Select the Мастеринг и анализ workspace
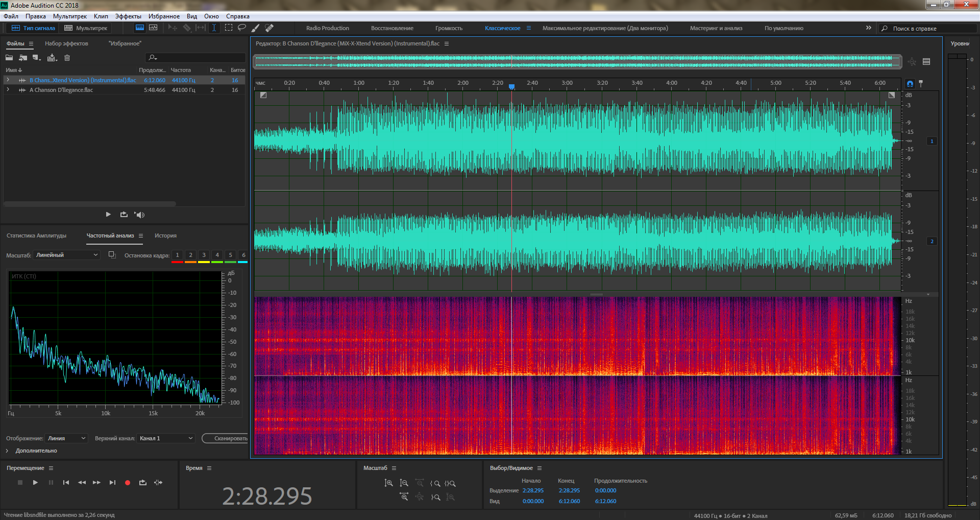Viewport: 980px width, 520px height. [716, 28]
